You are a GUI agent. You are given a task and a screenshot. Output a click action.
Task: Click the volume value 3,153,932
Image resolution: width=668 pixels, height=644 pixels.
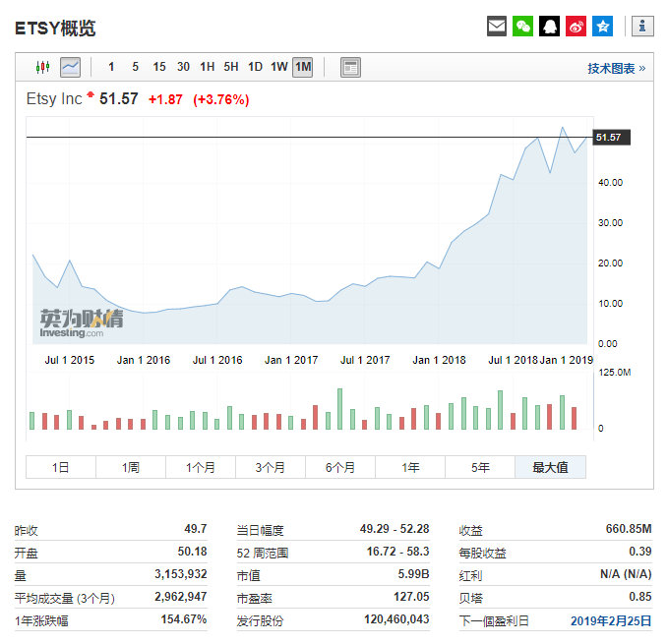click(181, 574)
